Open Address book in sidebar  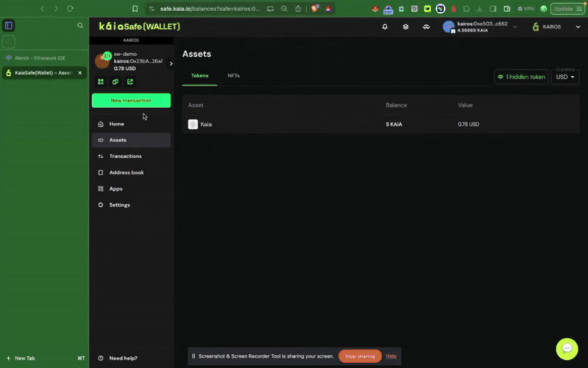[131, 173]
